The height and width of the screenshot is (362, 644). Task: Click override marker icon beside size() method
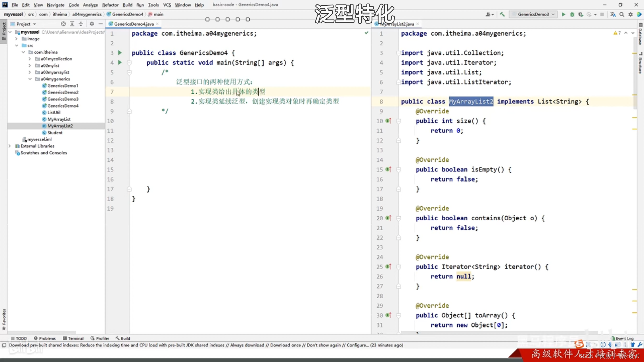click(x=388, y=121)
